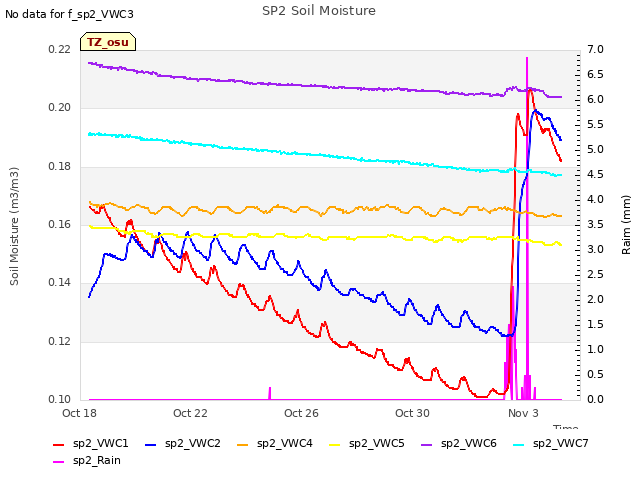Click the 0.16 left axis tick label
This screenshot has height=480, width=640.
click(60, 224)
